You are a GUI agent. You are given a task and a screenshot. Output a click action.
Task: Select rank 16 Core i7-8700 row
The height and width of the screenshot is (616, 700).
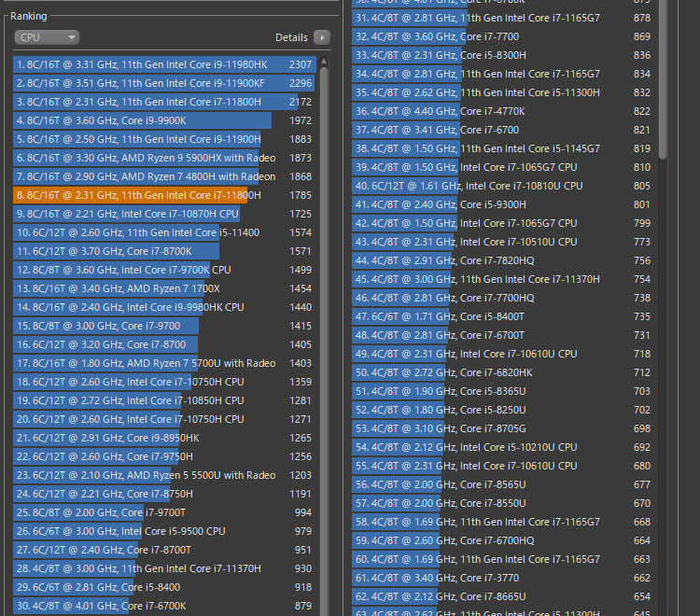164,344
